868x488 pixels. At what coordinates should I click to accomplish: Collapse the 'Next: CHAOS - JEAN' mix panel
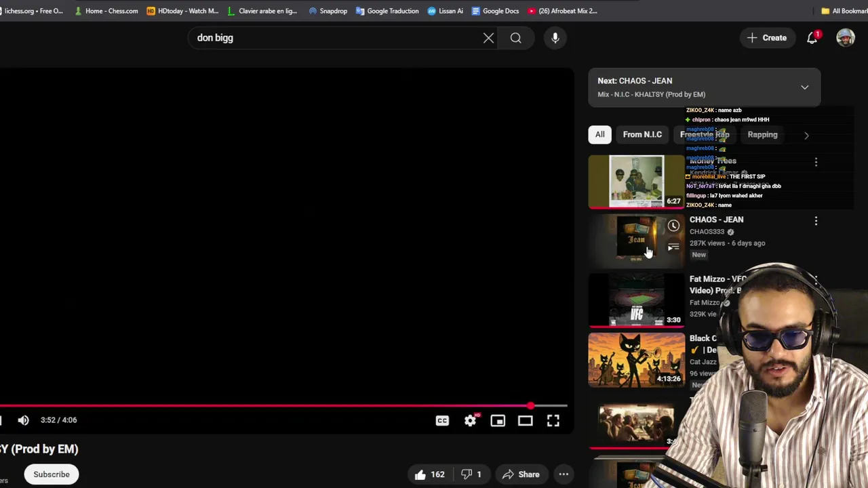805,87
